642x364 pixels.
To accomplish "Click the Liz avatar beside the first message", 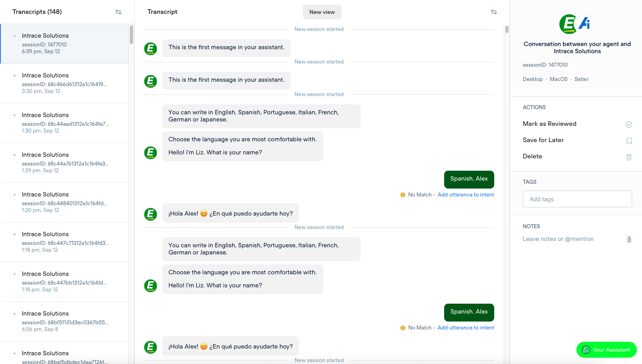I will click(151, 49).
